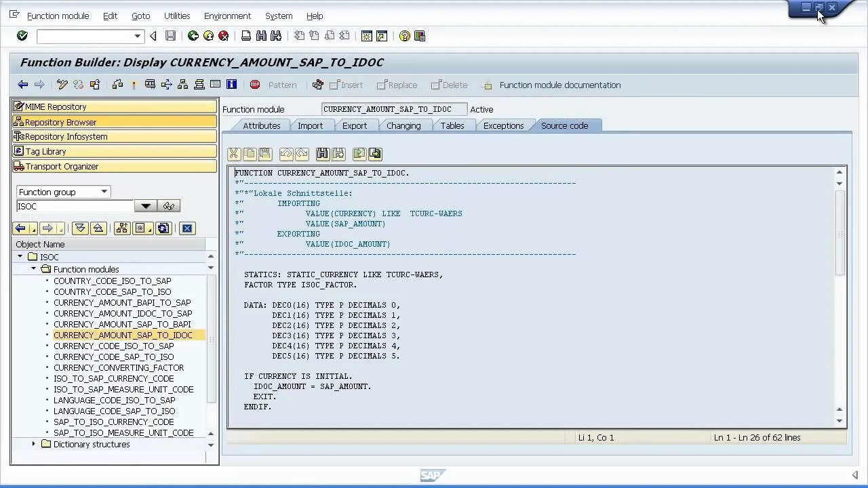Image resolution: width=868 pixels, height=488 pixels.
Task: Click the yellow Exit icon
Action: click(208, 36)
